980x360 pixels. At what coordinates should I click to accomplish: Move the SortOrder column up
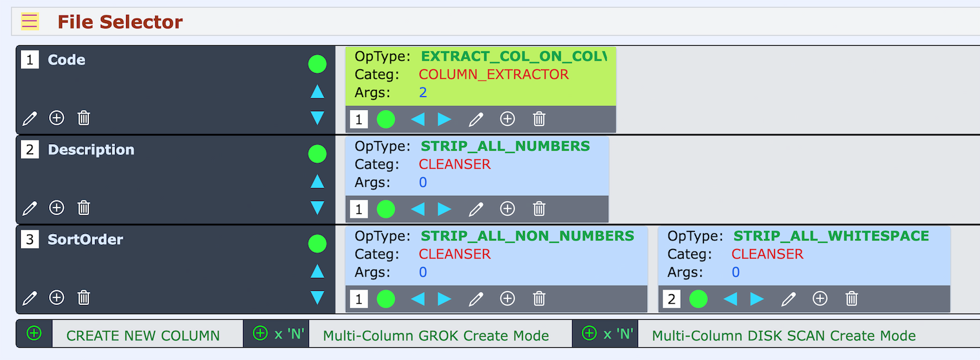(317, 271)
